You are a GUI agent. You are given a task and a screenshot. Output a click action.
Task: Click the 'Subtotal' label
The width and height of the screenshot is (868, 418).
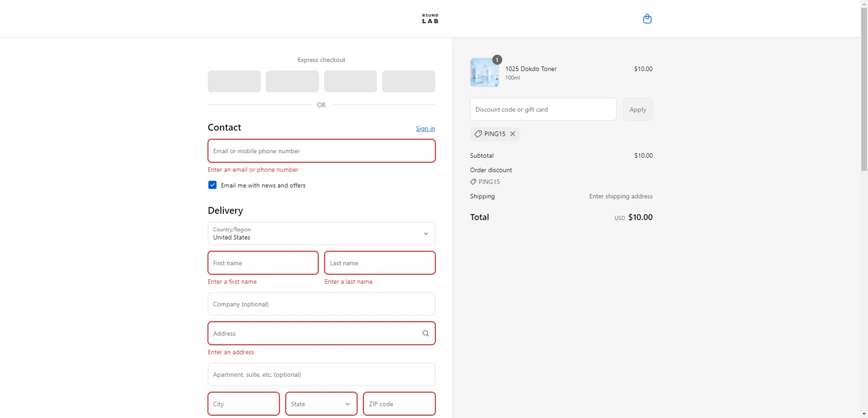(x=482, y=156)
